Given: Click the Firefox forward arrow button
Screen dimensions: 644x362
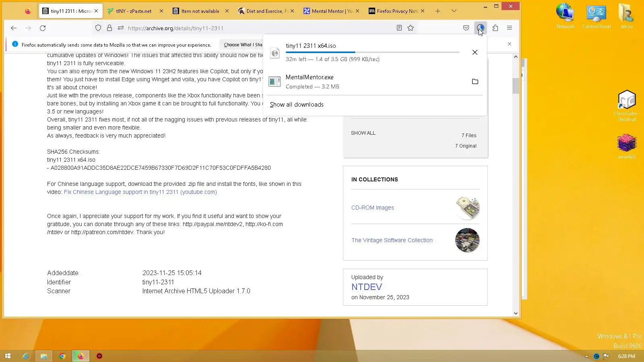Looking at the screenshot, I should coord(28,28).
